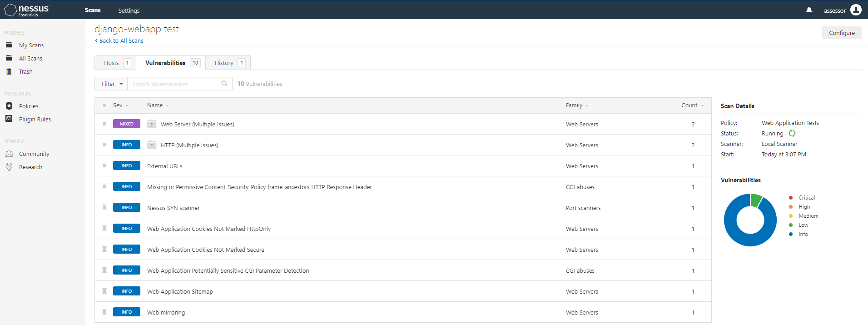Click the Medium yellow legend dot

point(791,216)
